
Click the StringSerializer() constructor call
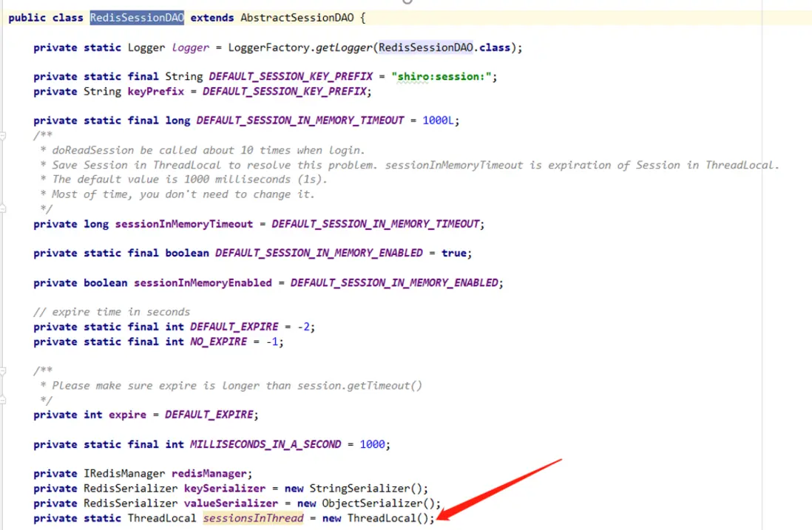pyautogui.click(x=367, y=489)
